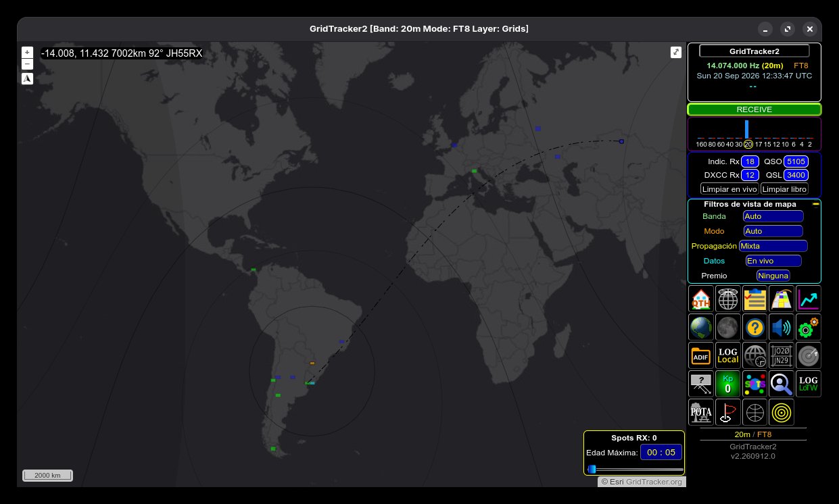Viewport: 839px width, 504px height.
Task: Minimize the GridTracker2 window
Action: click(765, 29)
